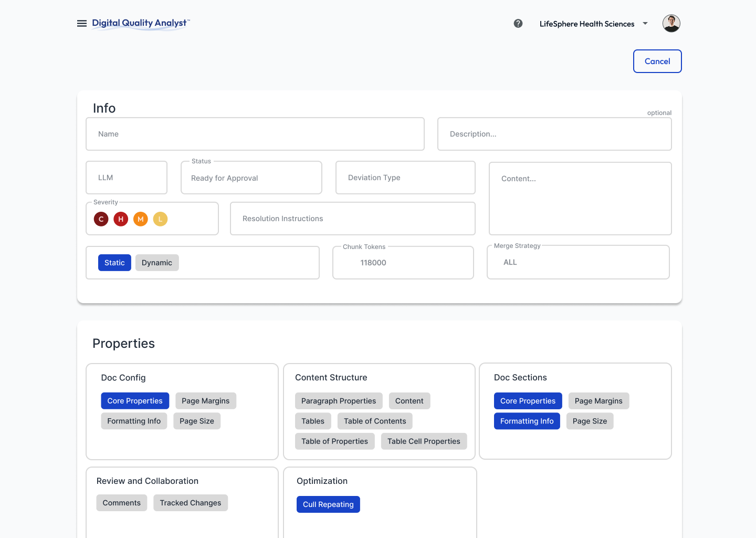Viewport: 756px width, 538px height.
Task: Select Critical severity circle
Action: (x=101, y=219)
